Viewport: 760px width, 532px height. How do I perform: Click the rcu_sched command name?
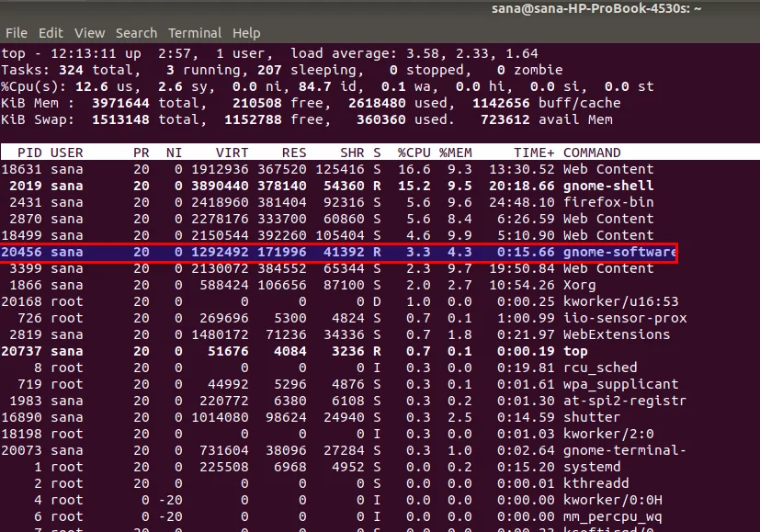point(600,368)
